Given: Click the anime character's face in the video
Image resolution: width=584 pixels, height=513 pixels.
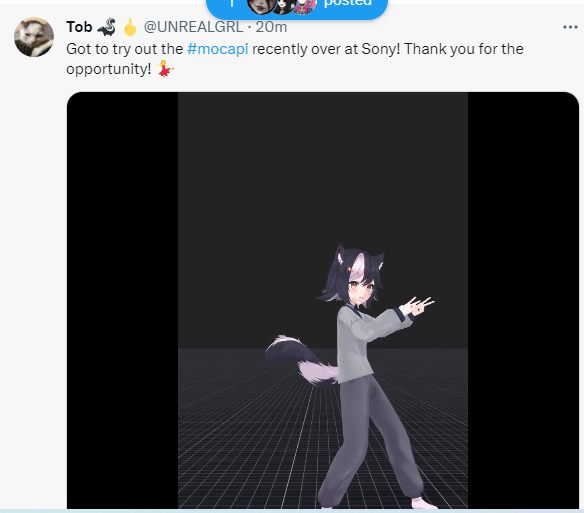Looking at the screenshot, I should coord(358,288).
